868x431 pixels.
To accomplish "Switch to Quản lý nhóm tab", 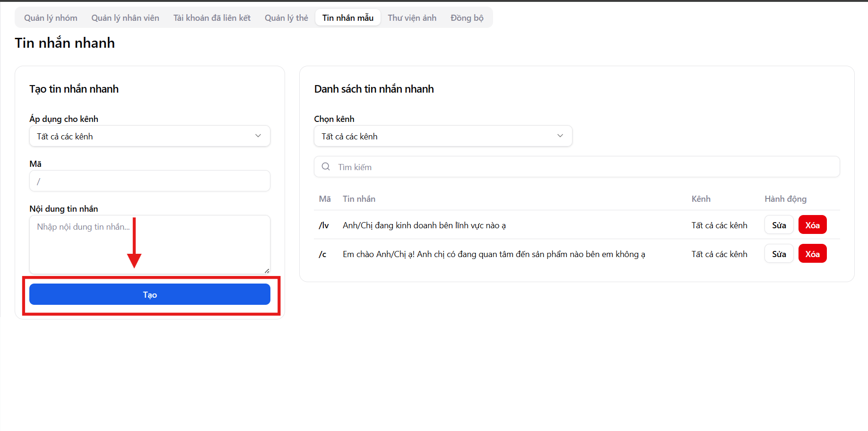I will click(x=51, y=18).
